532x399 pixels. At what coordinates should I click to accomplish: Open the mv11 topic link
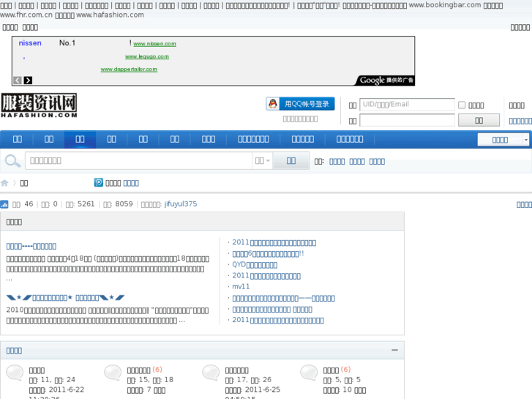click(x=241, y=286)
